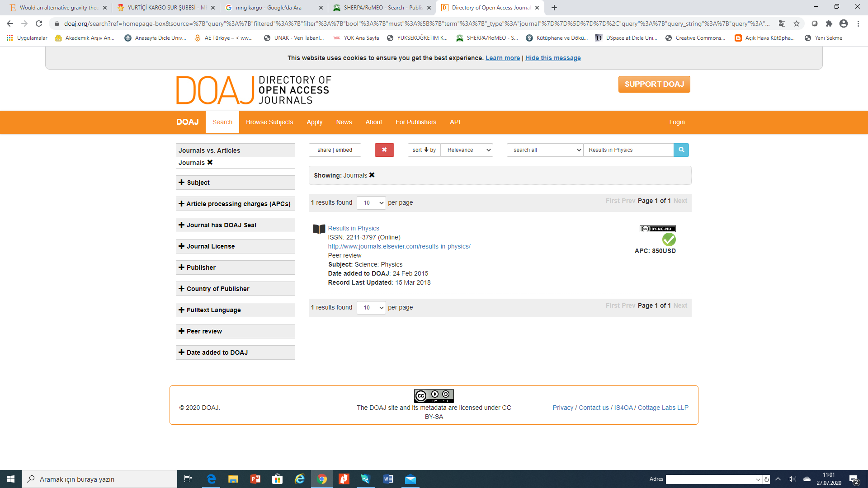Expand the Fulltext Language facet
868x488 pixels.
[236, 310]
